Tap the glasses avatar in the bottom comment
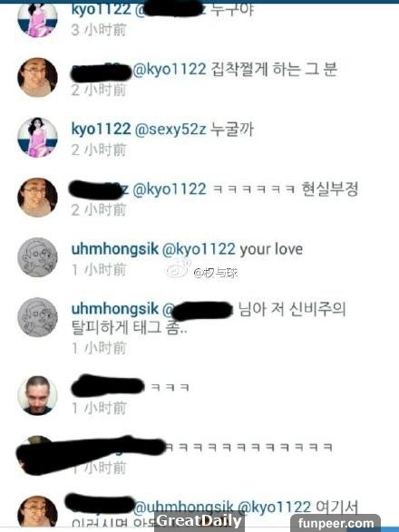This screenshot has width=399, height=532. tap(37, 511)
